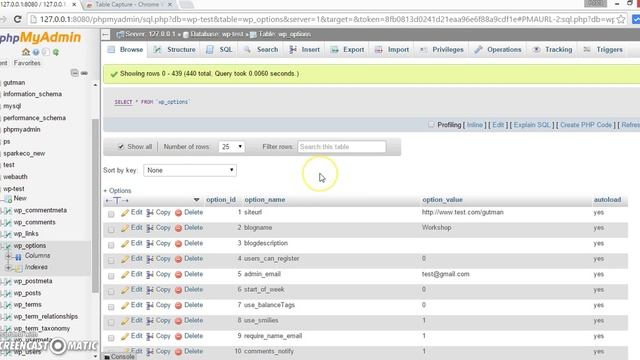
Task: Click the Explain SQL link
Action: click(532, 125)
